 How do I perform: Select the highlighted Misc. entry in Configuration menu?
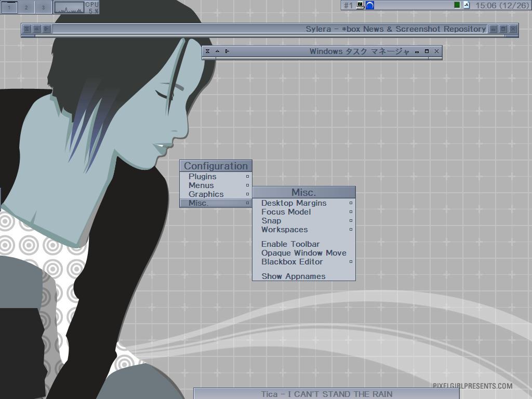pos(216,203)
